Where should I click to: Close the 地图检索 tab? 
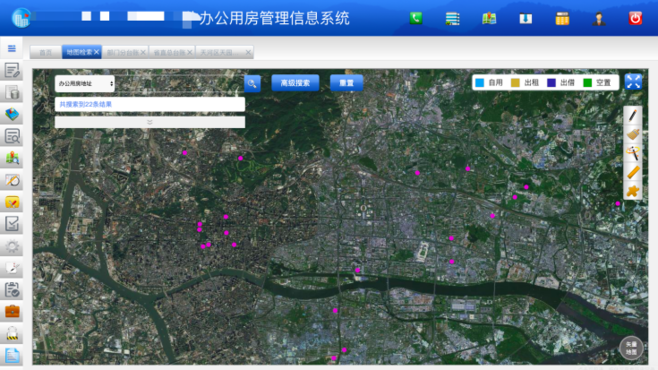[x=97, y=52]
